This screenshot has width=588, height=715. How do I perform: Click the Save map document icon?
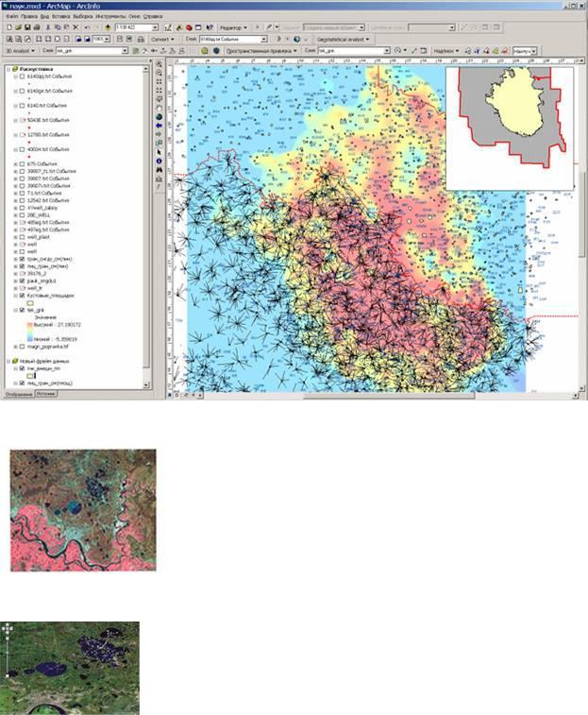(27, 27)
